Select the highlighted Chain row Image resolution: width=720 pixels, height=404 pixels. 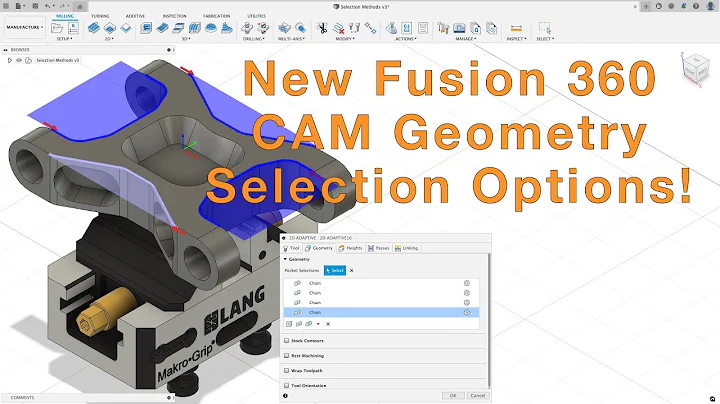(381, 312)
